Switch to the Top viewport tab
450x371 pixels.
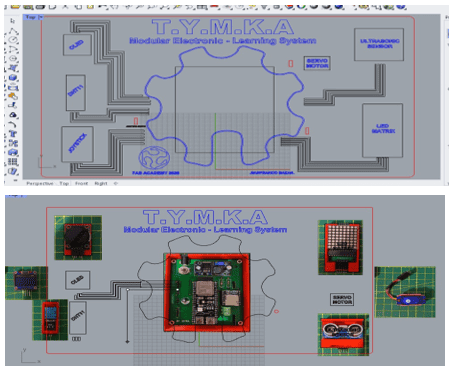(64, 183)
